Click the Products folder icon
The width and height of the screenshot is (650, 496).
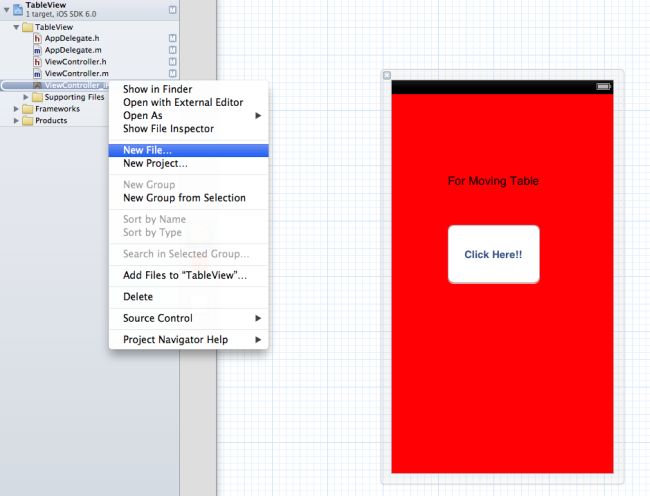(28, 121)
